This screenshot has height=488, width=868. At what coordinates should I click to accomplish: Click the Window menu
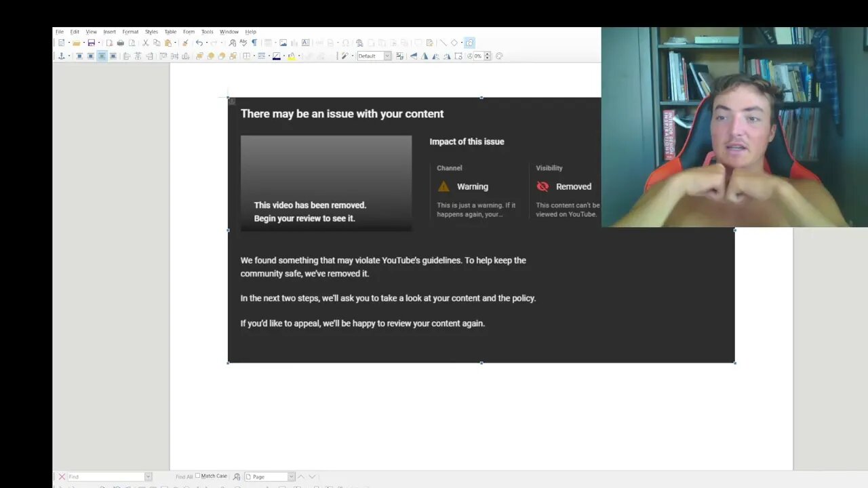pyautogui.click(x=229, y=32)
